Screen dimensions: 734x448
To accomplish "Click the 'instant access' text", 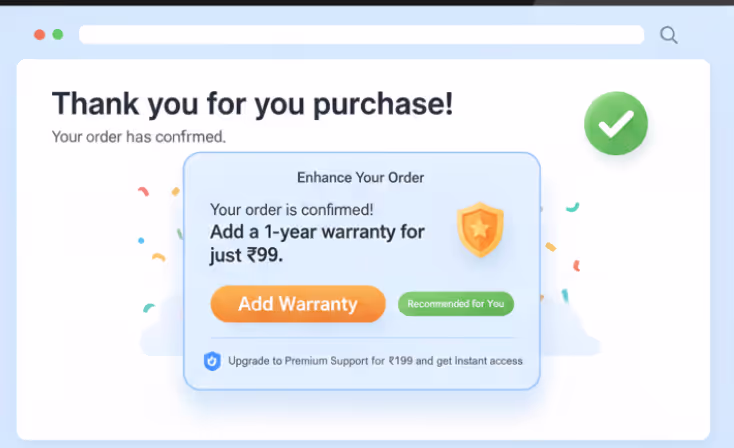I will [486, 361].
